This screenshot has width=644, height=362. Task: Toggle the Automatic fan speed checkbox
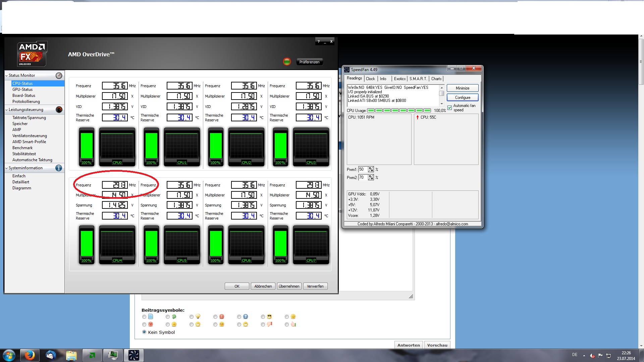pos(450,108)
